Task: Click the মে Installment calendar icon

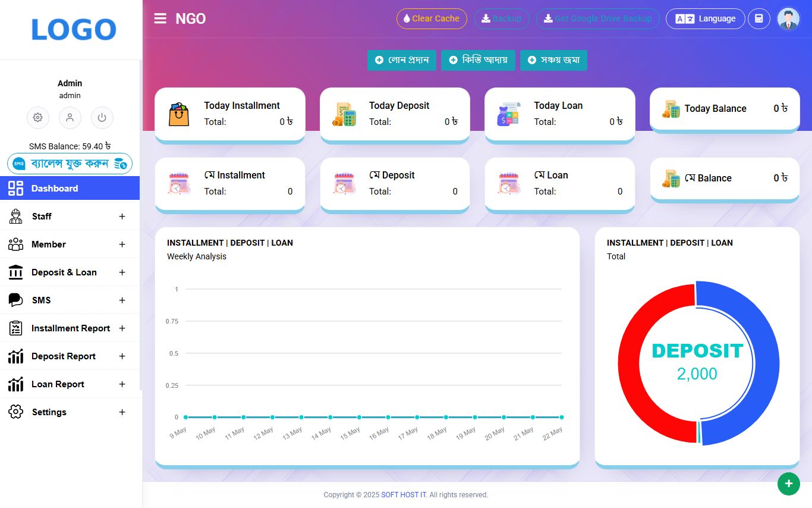Action: pyautogui.click(x=179, y=184)
